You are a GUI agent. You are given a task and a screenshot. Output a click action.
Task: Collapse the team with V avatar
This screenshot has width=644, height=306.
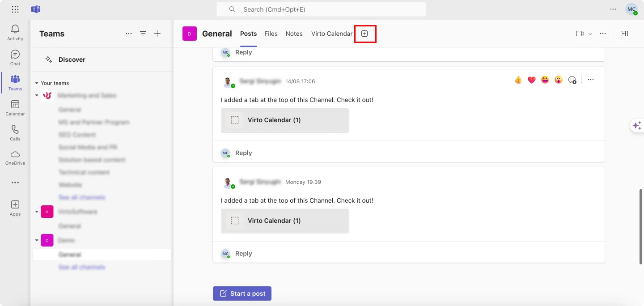37,212
